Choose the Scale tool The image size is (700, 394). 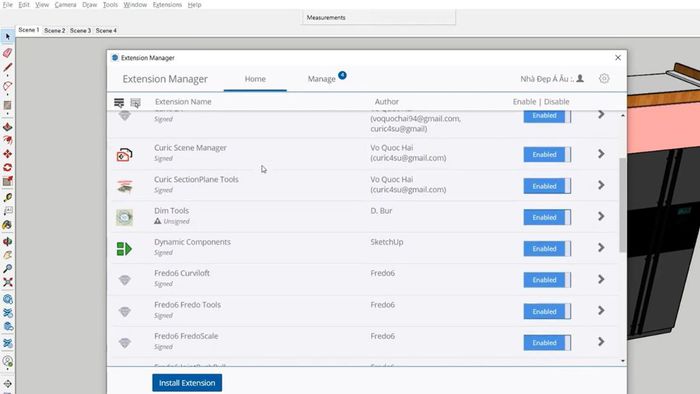pos(7,181)
